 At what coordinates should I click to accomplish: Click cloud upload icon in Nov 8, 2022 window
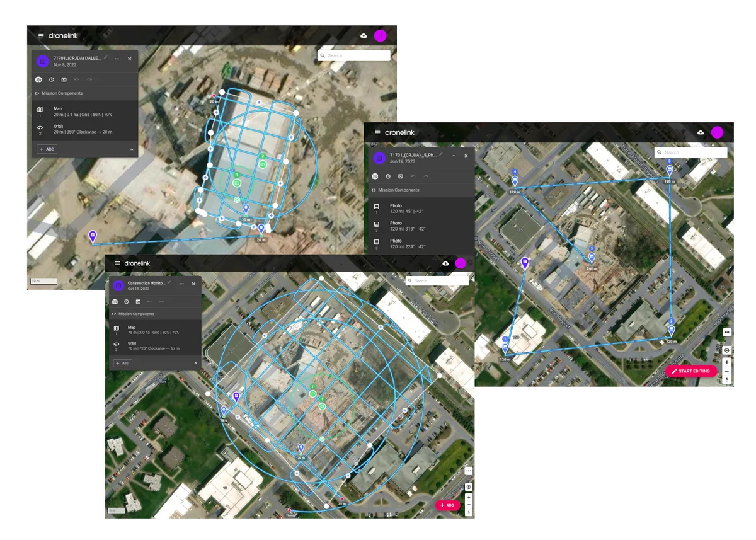pyautogui.click(x=364, y=36)
